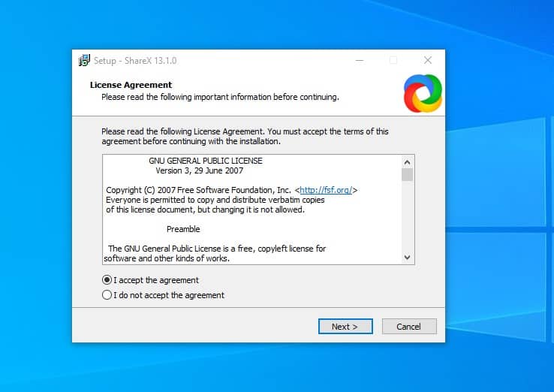This screenshot has height=392, width=554.
Task: Cancel the ShareX setup
Action: point(409,326)
